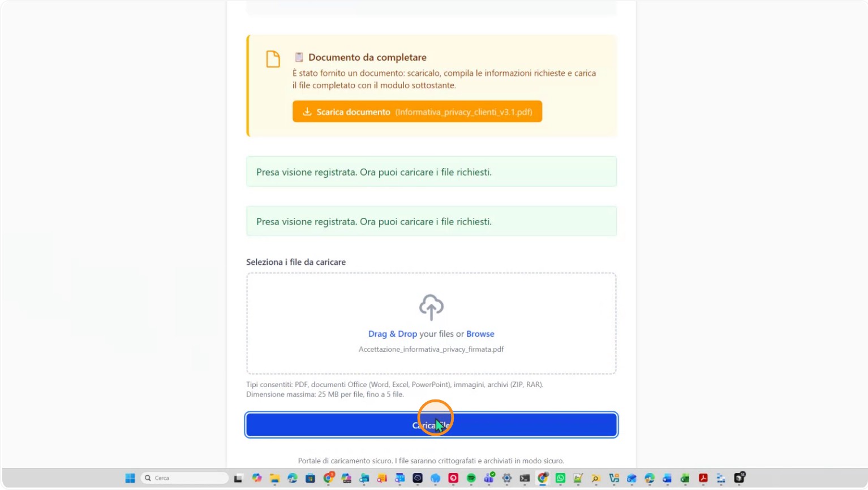
Task: Open the Terminal icon in the taskbar
Action: (525, 478)
